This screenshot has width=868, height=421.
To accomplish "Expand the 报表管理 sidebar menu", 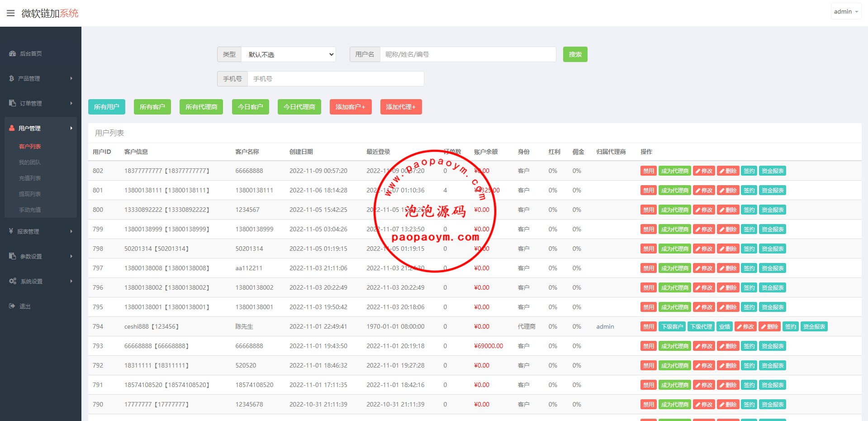I will 41,231.
